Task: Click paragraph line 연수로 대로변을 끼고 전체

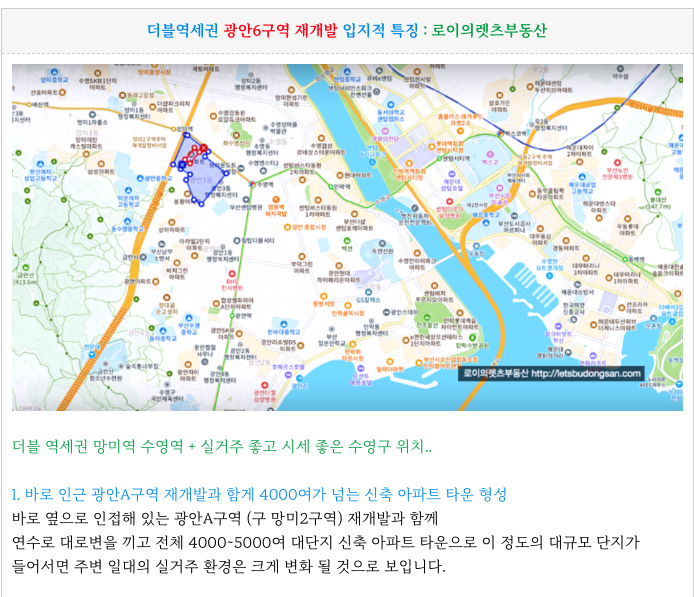Action: point(326,542)
